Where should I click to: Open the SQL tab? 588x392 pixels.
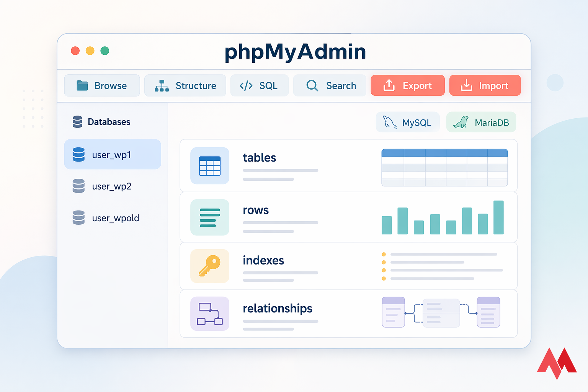pos(260,85)
